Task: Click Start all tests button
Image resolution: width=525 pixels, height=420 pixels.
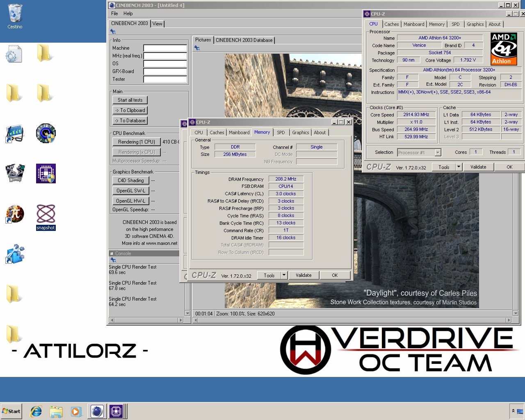Action: coord(130,100)
